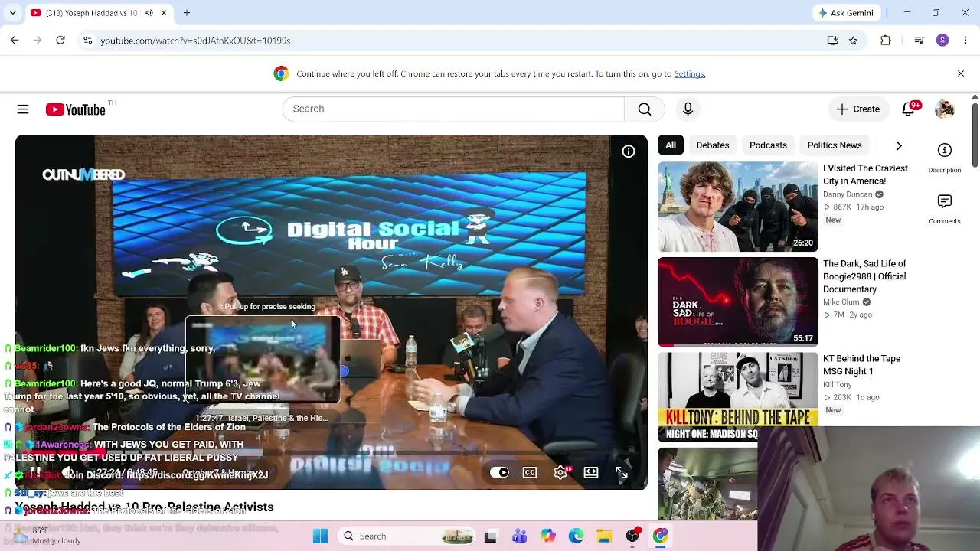Click the Ask Gemini button

coord(846,13)
